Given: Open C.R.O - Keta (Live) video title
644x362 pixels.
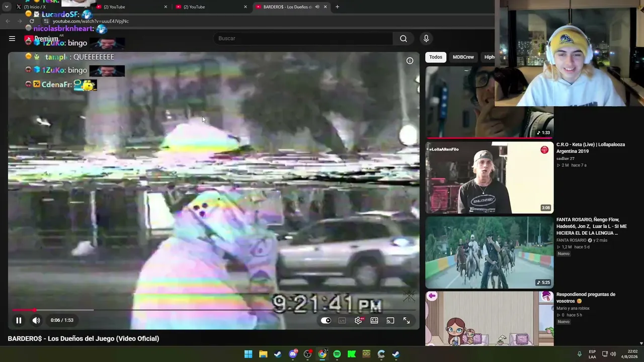Looking at the screenshot, I should 591,148.
